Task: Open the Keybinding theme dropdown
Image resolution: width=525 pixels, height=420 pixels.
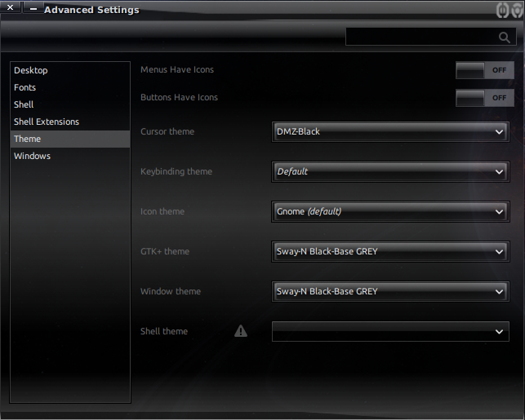Action: [390, 171]
